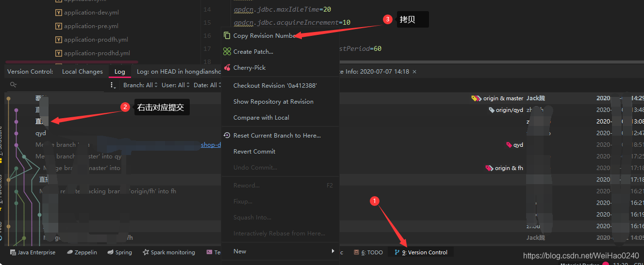
Task: Switch to the Local Changes tab
Action: pyautogui.click(x=83, y=72)
